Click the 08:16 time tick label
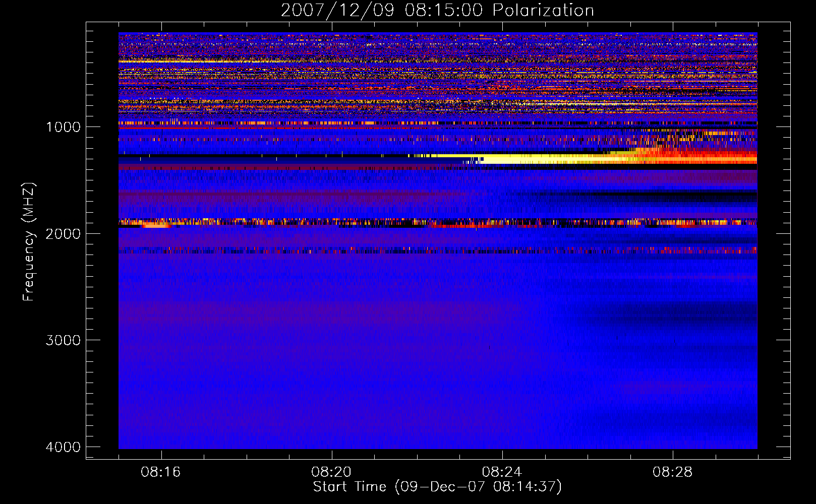This screenshot has height=504, width=816. point(161,472)
